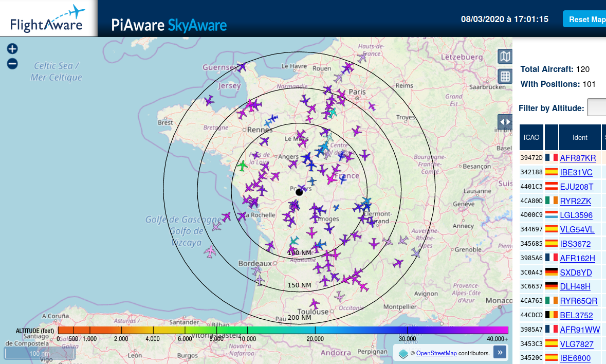
Task: Open flight VLG54VL link
Action: tap(577, 229)
